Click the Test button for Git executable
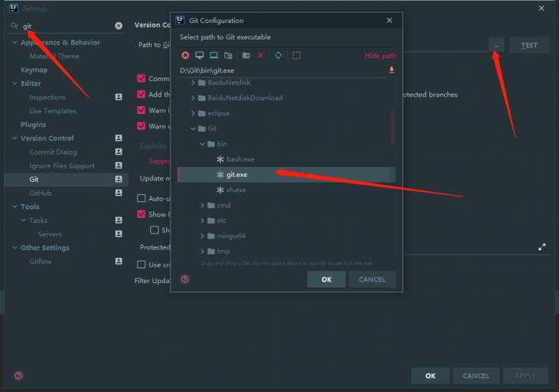 coord(529,45)
